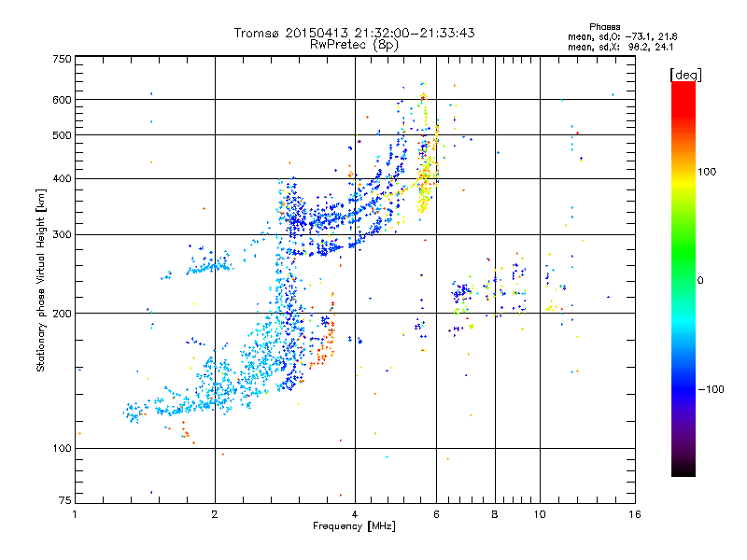Click the 'Frequency [MHz]' axis label
The image size is (747, 560).
[x=354, y=526]
